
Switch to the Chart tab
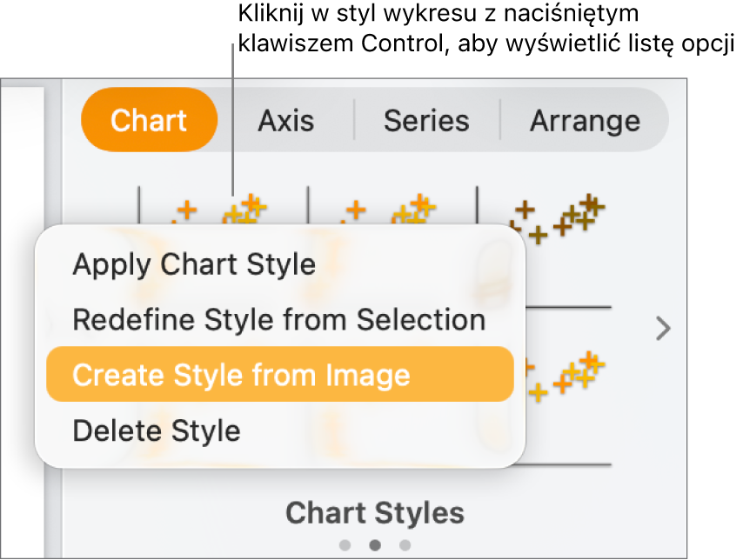point(149,120)
